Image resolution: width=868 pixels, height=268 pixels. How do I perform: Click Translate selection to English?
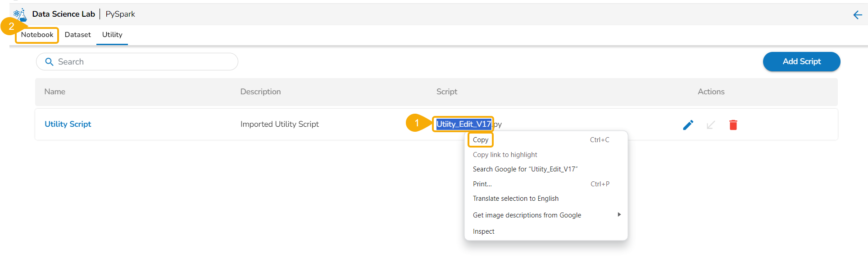point(516,199)
